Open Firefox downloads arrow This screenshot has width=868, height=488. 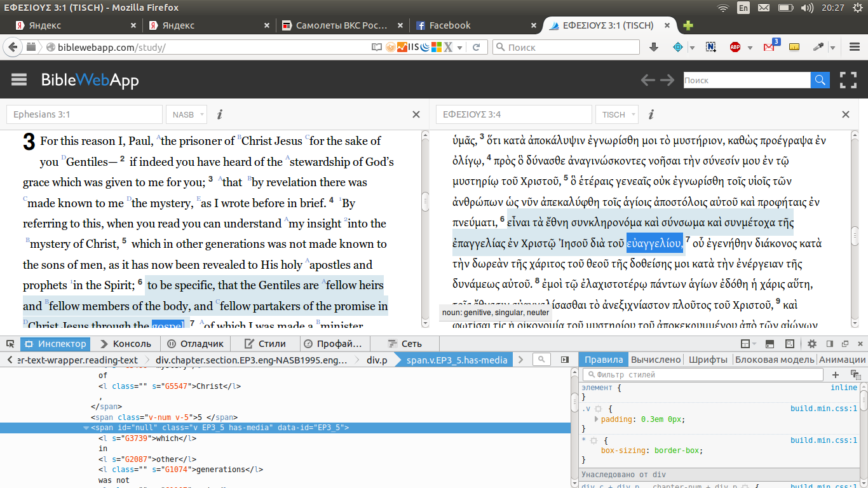click(x=654, y=47)
